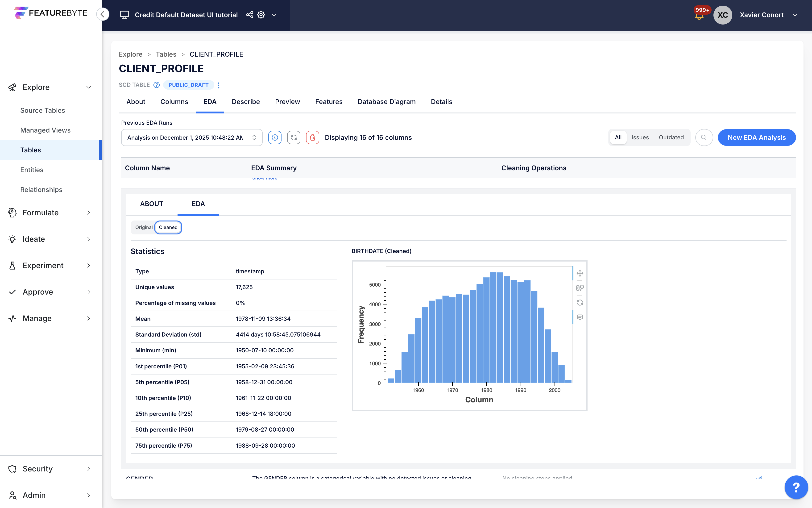Filter columns by Issues

coord(640,137)
